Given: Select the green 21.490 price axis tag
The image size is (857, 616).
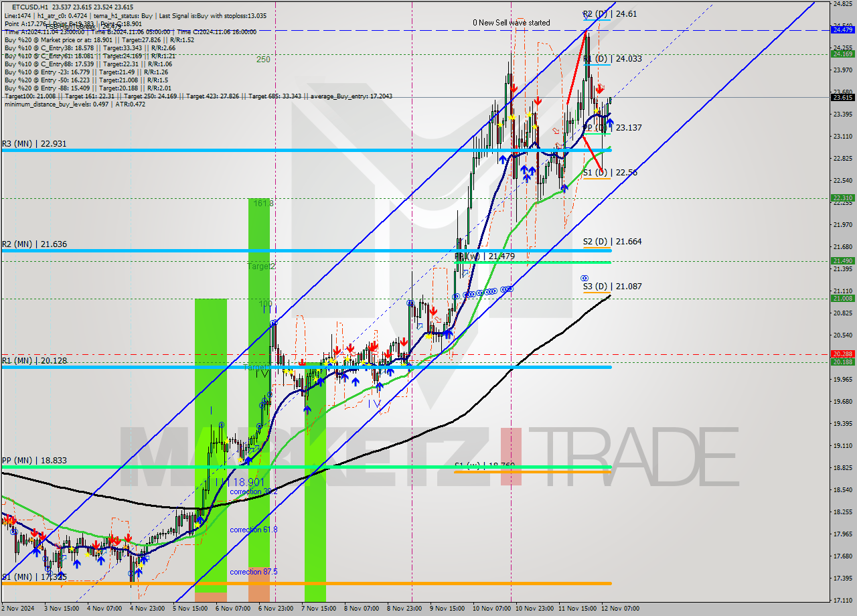Looking at the screenshot, I should click(x=842, y=261).
